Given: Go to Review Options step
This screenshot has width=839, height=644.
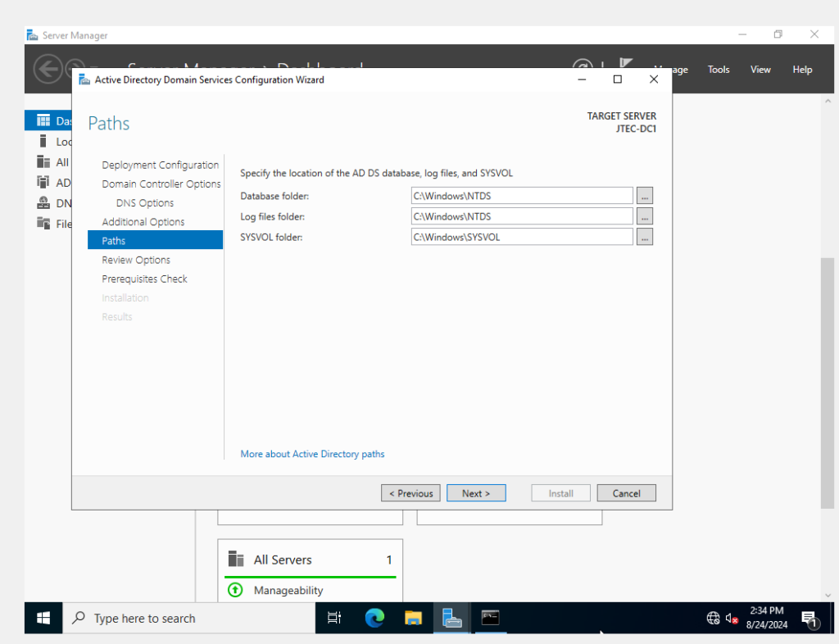Looking at the screenshot, I should (x=136, y=260).
